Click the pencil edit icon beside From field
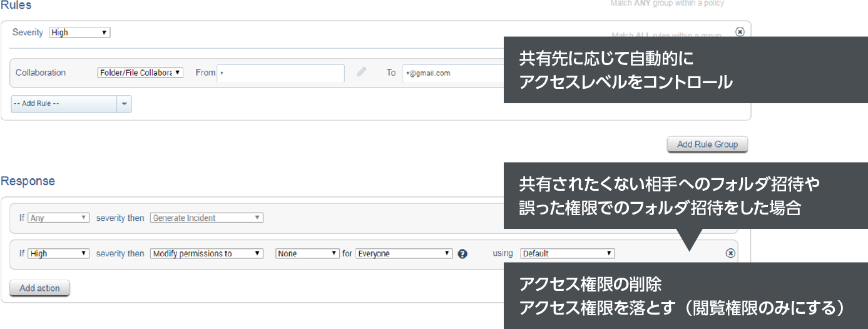Screen dimensions: 868x329 pos(361,73)
